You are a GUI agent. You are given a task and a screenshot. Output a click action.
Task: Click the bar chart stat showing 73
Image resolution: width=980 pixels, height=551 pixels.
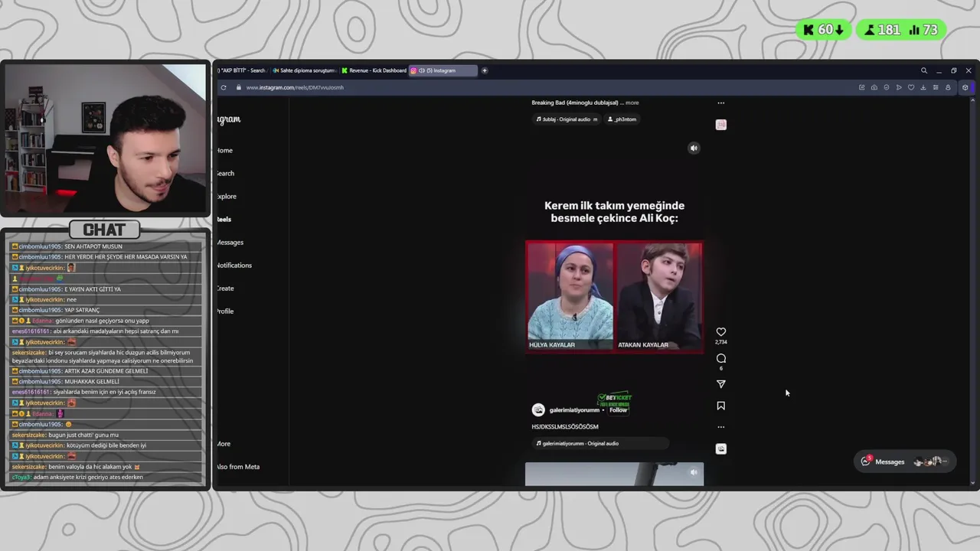pos(923,30)
